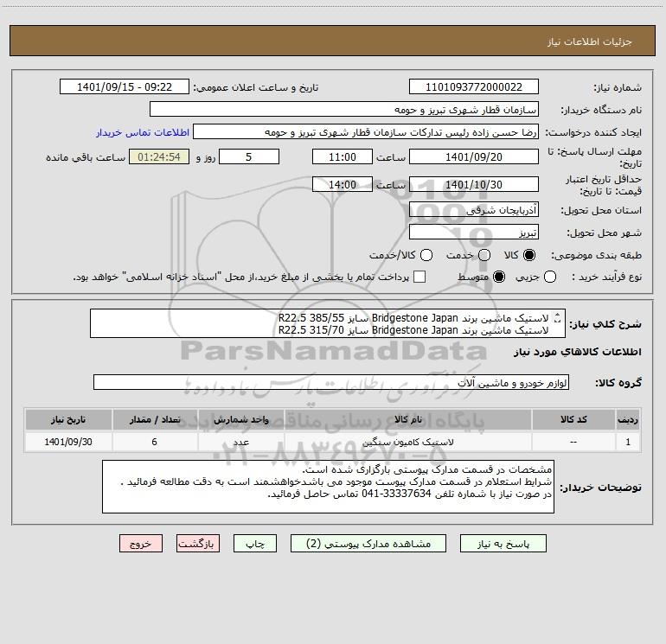666x644 pixels.
Task: Click the validity time field 14:00
Action: click(x=343, y=184)
